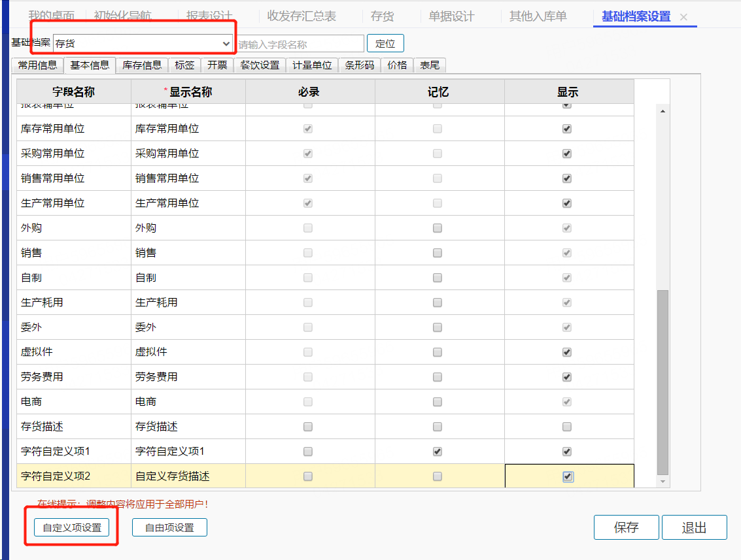Click the 必录 column header
741x560 pixels.
click(x=310, y=91)
